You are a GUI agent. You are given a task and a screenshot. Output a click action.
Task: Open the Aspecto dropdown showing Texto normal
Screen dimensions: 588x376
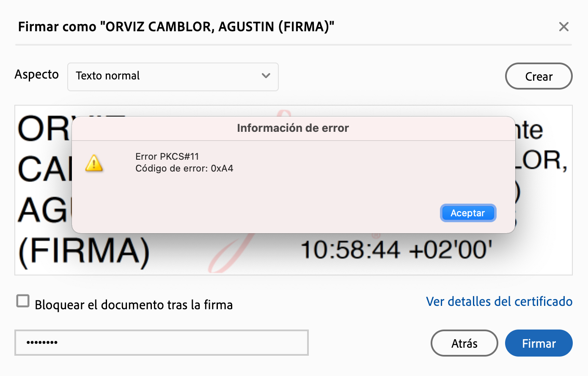click(173, 76)
